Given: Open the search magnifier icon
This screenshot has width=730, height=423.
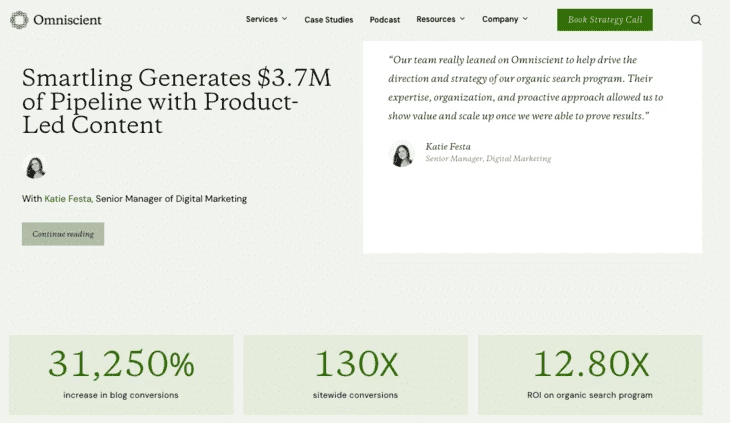Looking at the screenshot, I should [x=696, y=20].
